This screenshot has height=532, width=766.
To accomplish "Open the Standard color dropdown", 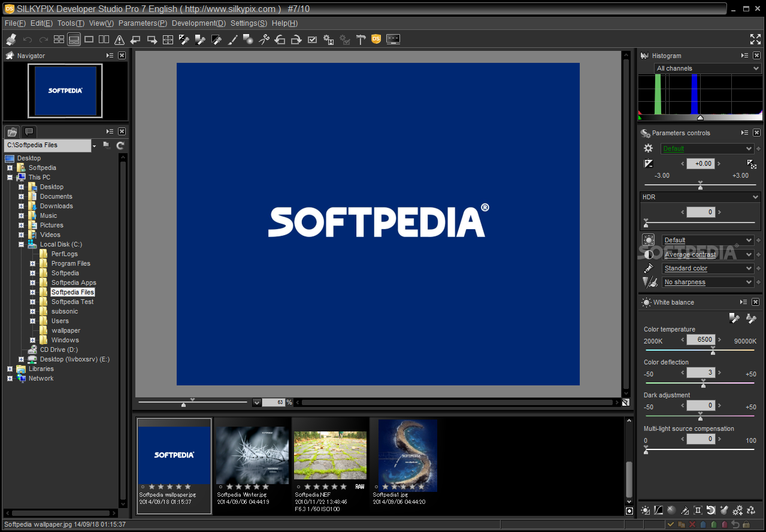I will 707,268.
